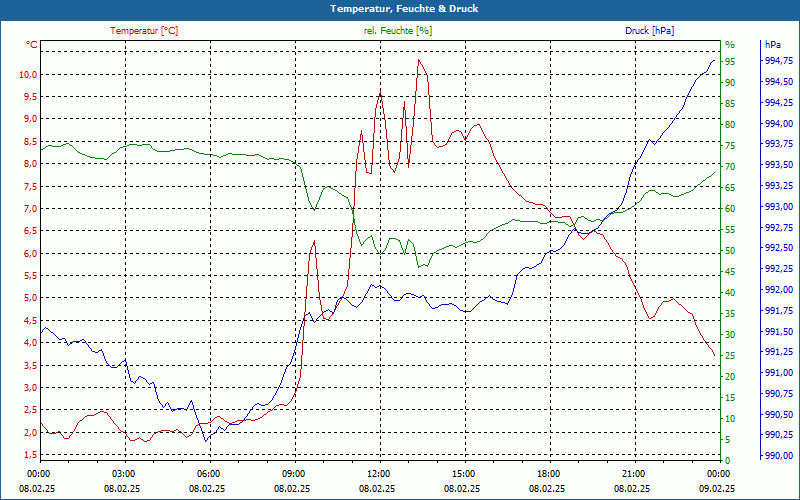Click the '2,5' temperature axis value
The image size is (800, 500).
click(31, 410)
